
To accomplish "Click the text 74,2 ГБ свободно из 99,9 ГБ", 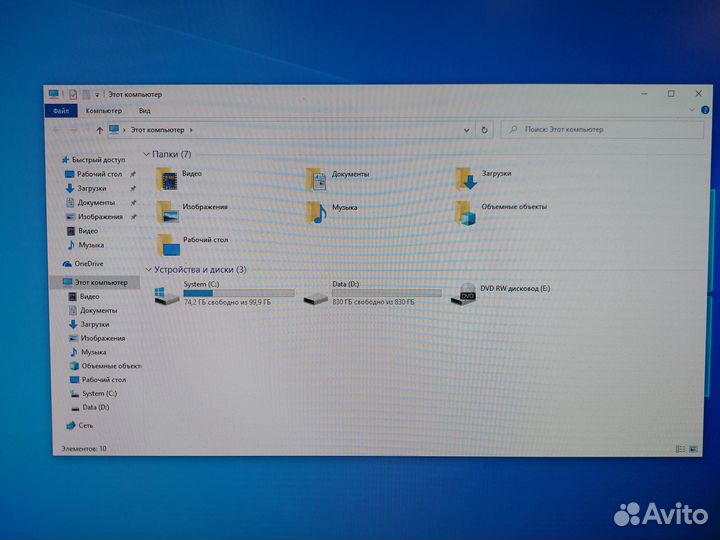I will pyautogui.click(x=227, y=303).
